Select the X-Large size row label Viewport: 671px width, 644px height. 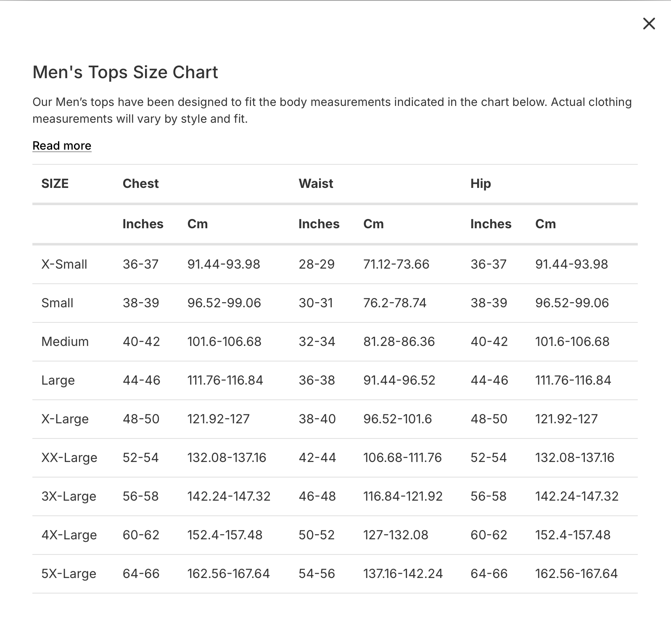(x=65, y=419)
